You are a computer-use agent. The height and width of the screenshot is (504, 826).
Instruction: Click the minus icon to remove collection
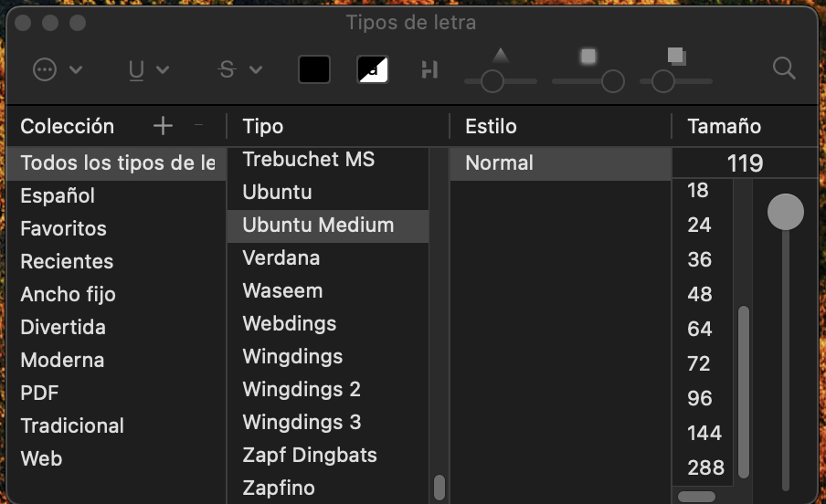coord(199,126)
